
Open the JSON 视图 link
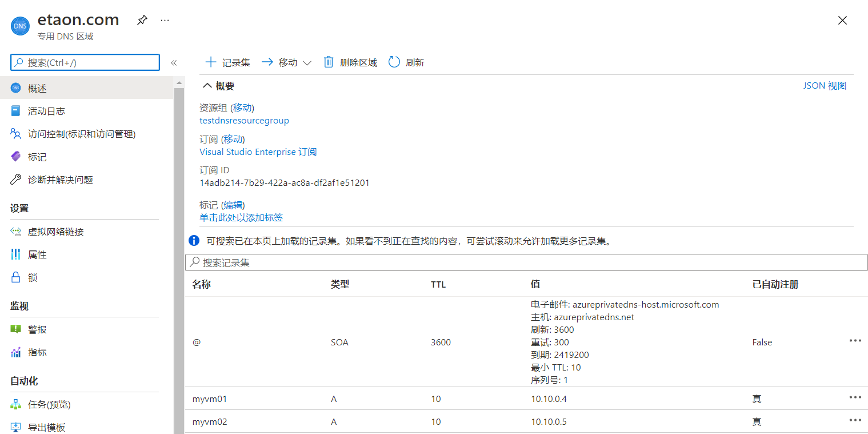point(825,86)
